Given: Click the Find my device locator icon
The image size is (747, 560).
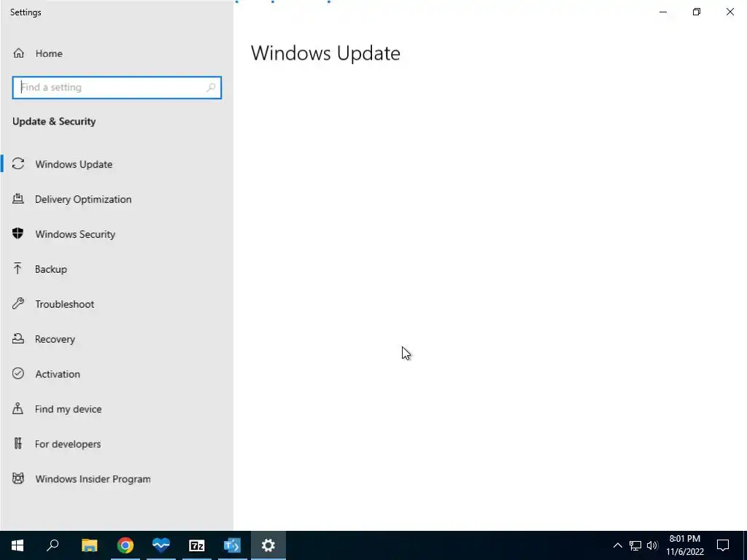Looking at the screenshot, I should (x=18, y=408).
